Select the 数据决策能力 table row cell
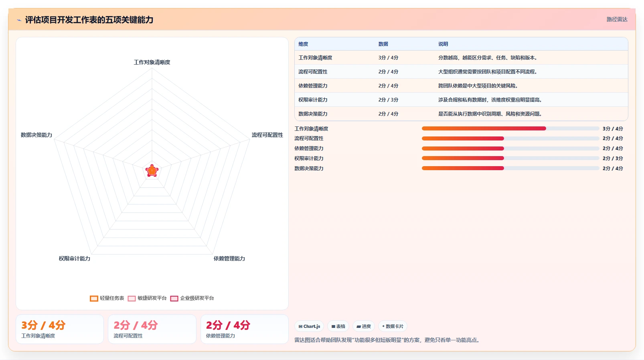Viewport: 644px width, 360px height. 313,114
